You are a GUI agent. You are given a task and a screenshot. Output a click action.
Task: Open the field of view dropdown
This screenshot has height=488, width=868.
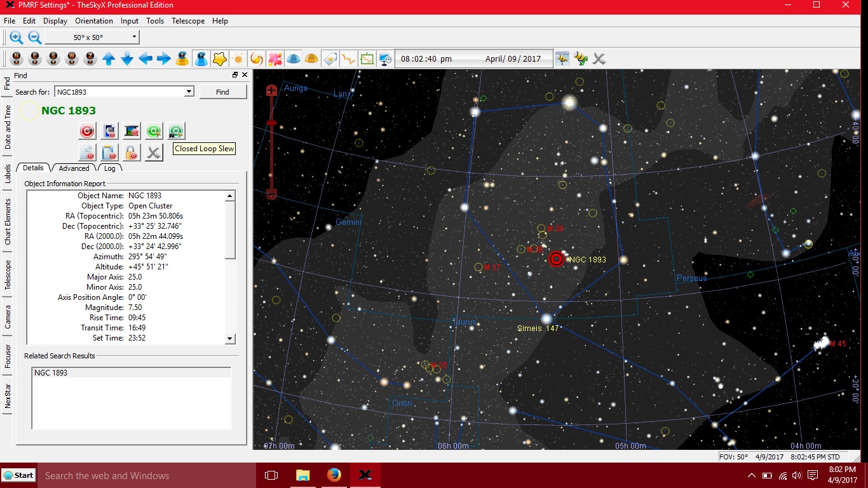pyautogui.click(x=133, y=37)
